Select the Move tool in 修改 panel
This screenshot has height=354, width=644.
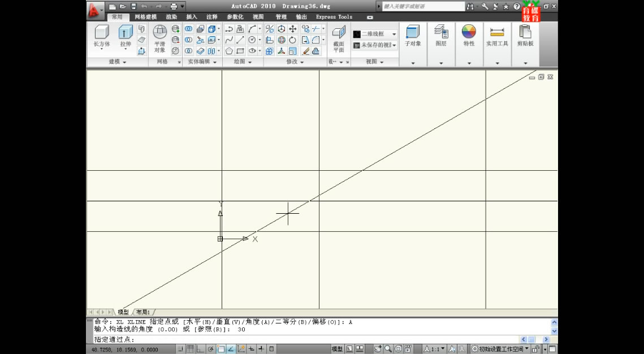point(293,29)
